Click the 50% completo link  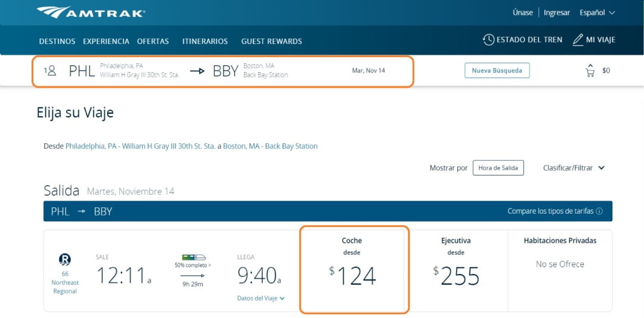193,265
